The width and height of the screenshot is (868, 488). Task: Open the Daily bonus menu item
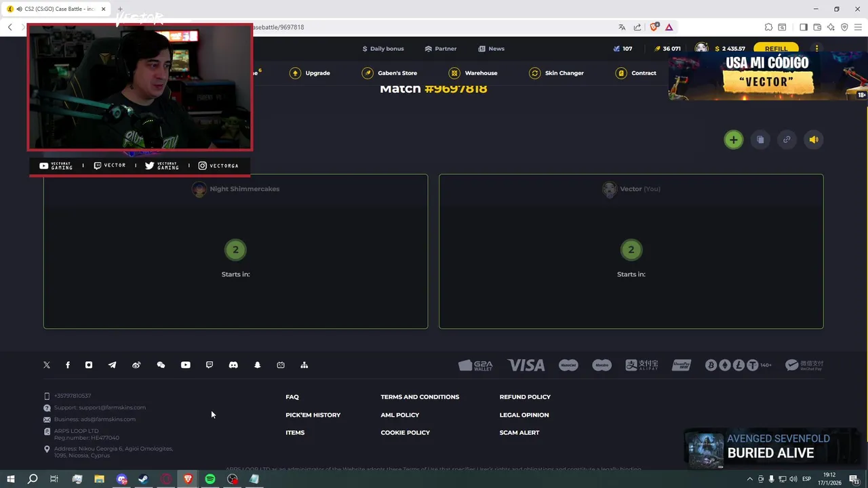383,49
